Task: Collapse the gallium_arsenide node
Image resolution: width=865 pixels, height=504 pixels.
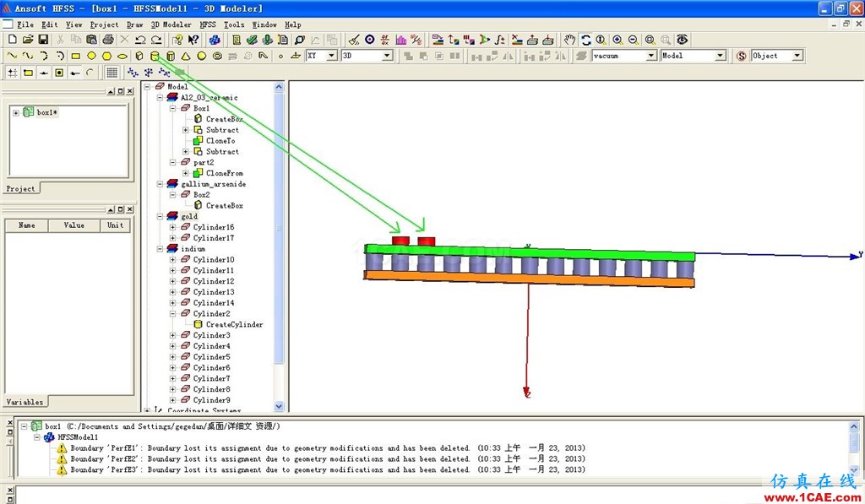Action: (x=160, y=184)
